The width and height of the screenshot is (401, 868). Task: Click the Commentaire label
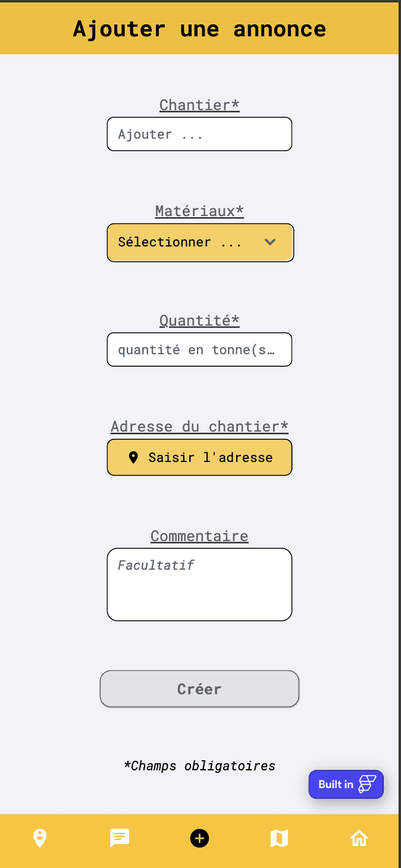(199, 536)
